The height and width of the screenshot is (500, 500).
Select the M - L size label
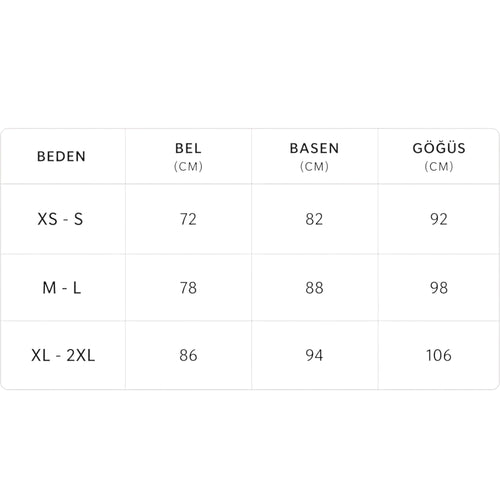click(62, 288)
